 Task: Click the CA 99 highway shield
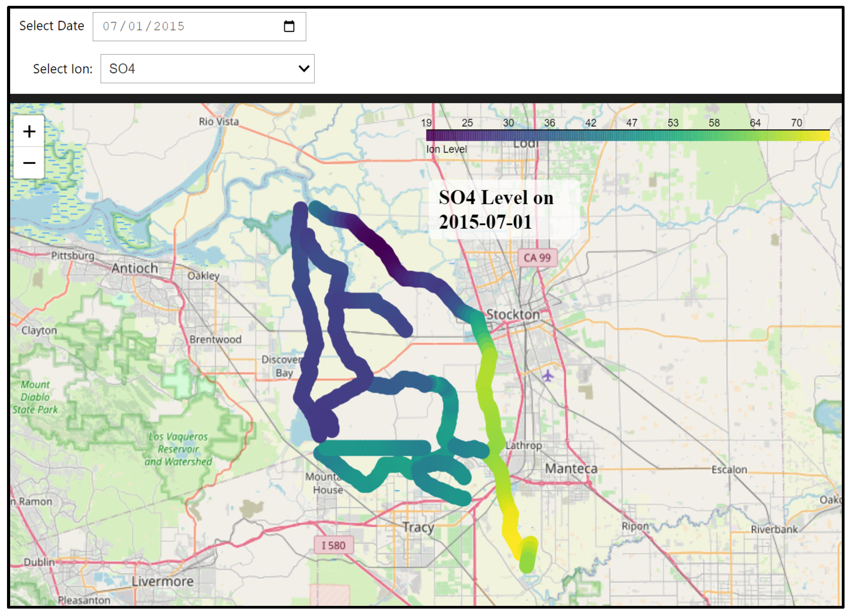point(537,258)
